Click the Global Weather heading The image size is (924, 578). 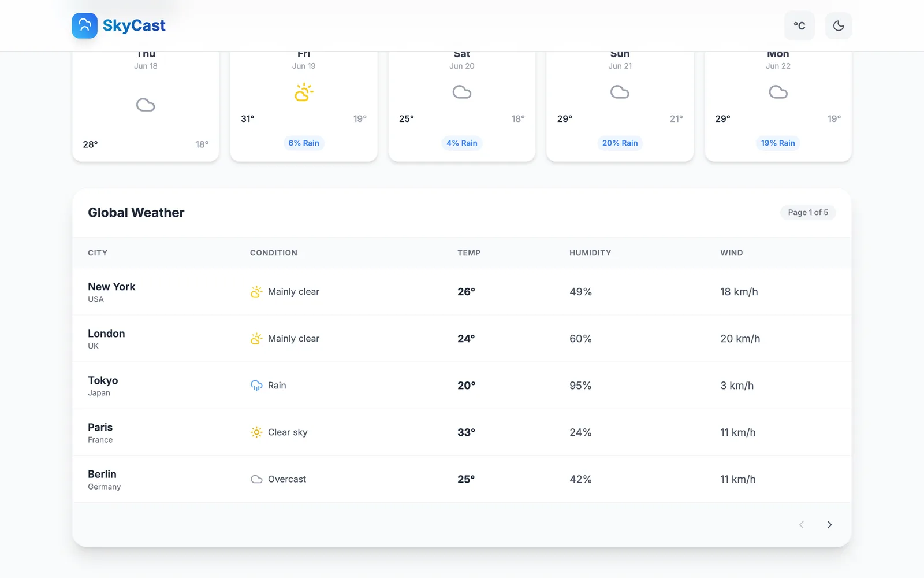[136, 213]
